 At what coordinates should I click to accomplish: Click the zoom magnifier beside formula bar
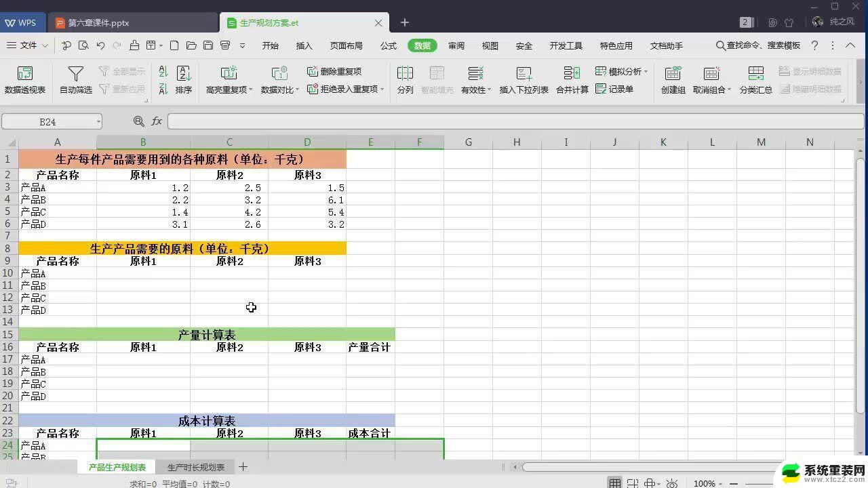(139, 121)
